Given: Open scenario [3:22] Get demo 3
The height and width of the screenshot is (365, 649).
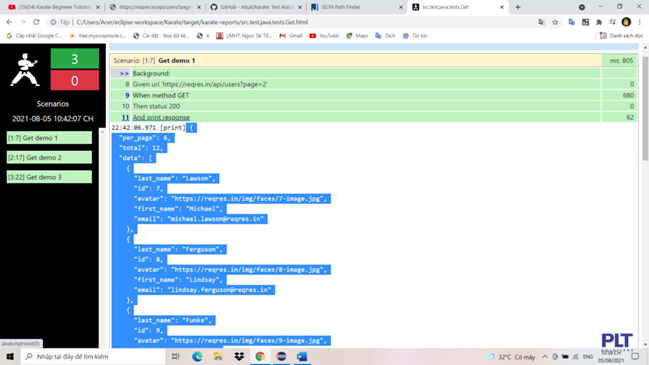Looking at the screenshot, I should tap(49, 177).
